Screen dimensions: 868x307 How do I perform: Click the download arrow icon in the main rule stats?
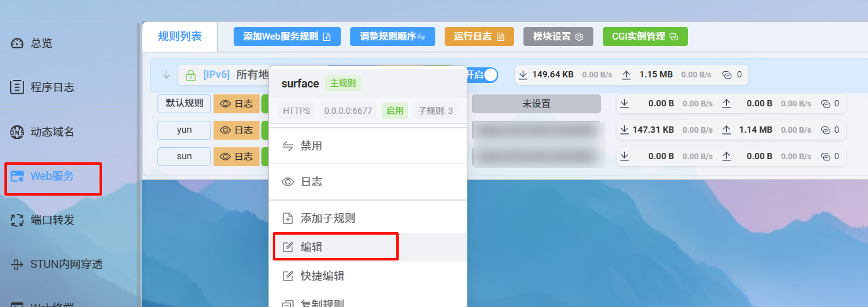coord(523,75)
